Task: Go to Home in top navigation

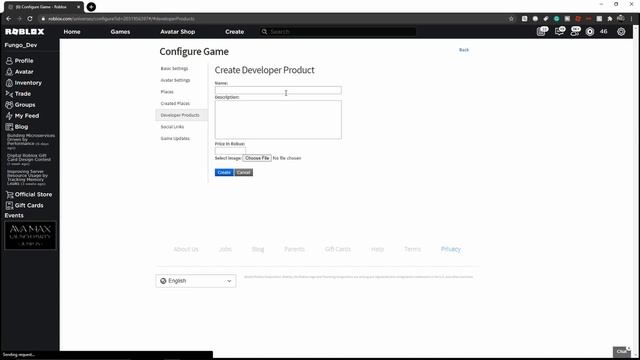Action: [x=72, y=31]
